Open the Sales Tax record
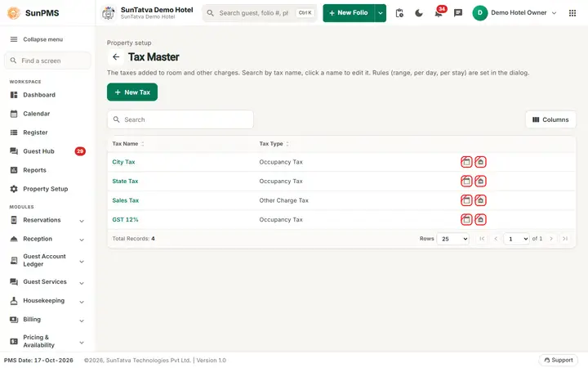Image resolution: width=588 pixels, height=368 pixels. point(125,200)
